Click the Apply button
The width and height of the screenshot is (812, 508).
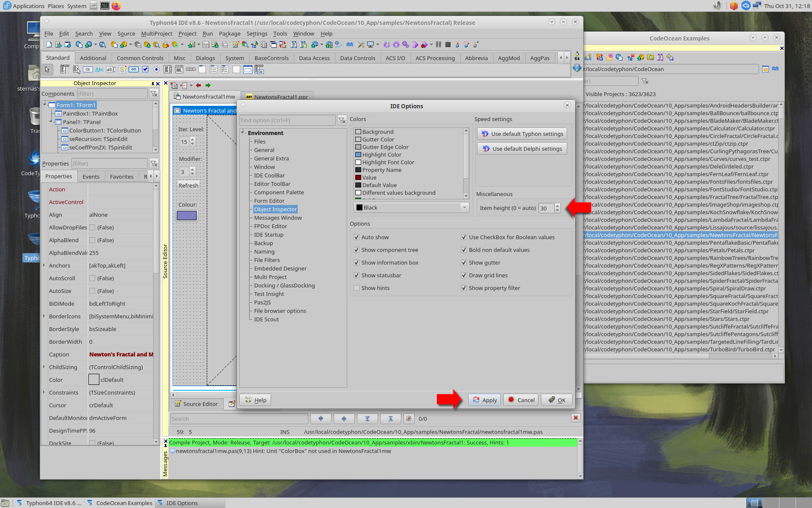point(484,400)
